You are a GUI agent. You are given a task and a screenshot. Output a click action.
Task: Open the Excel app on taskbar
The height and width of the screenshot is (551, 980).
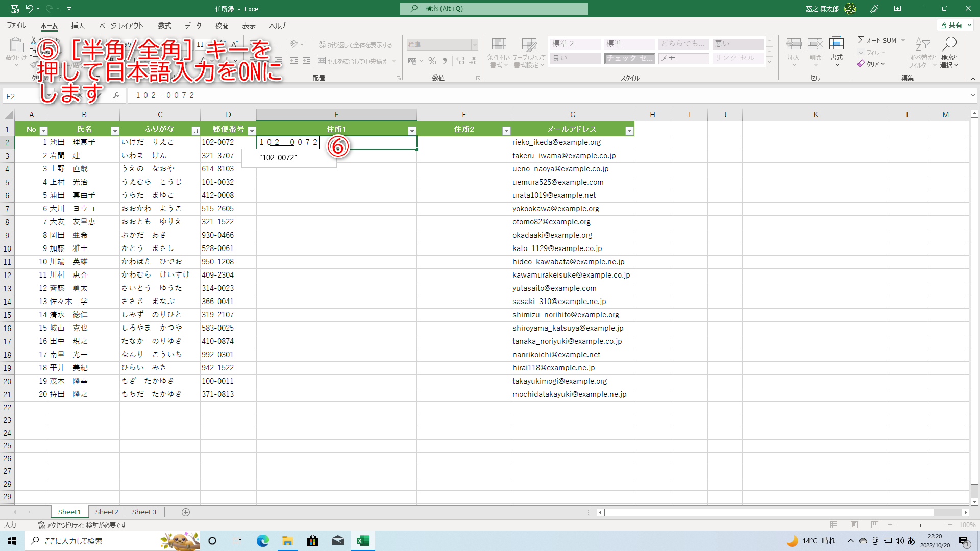[x=363, y=541]
